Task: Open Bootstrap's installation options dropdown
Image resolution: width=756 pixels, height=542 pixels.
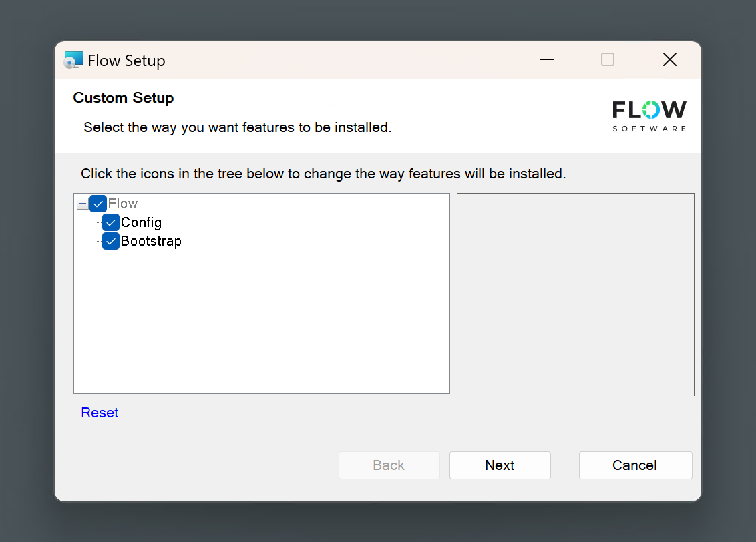Action: tap(110, 241)
